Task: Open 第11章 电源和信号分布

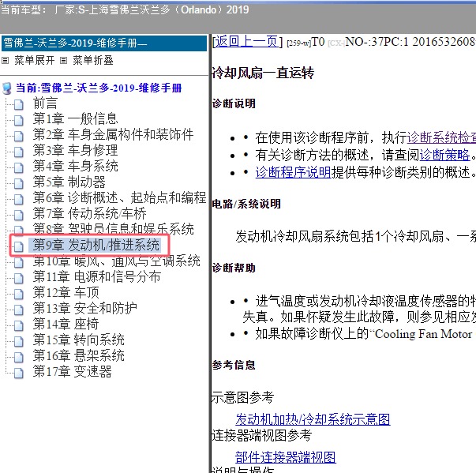Action: (x=97, y=276)
